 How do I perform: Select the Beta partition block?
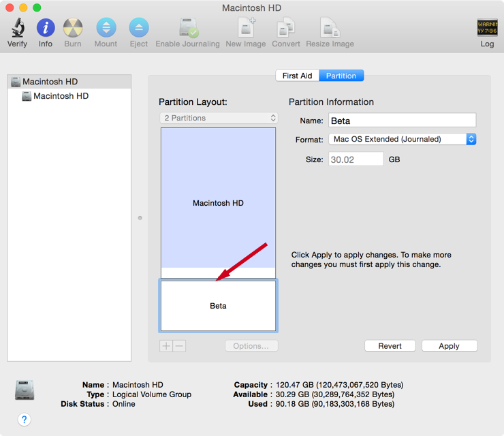[218, 305]
